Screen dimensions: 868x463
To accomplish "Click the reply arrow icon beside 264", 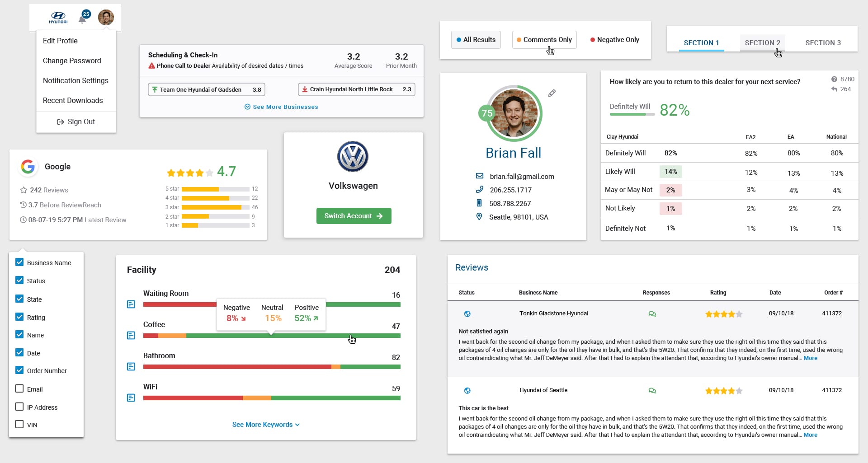I will (834, 89).
